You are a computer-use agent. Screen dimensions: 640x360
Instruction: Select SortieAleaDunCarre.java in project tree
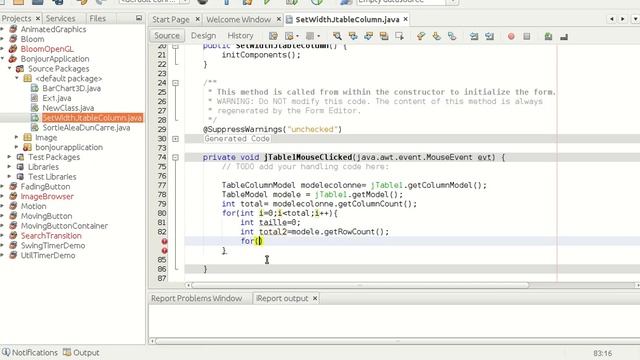[86, 127]
